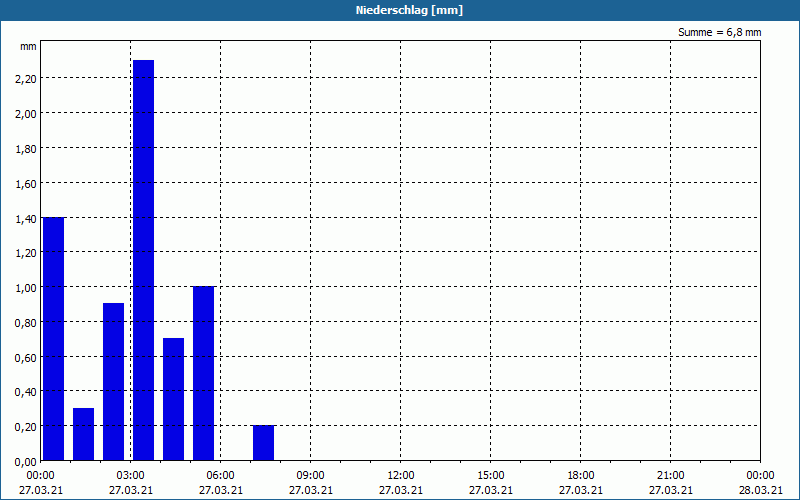Viewport: 800px width, 500px height.
Task: Click the y-axis label '1,20'
Action: tap(26, 253)
